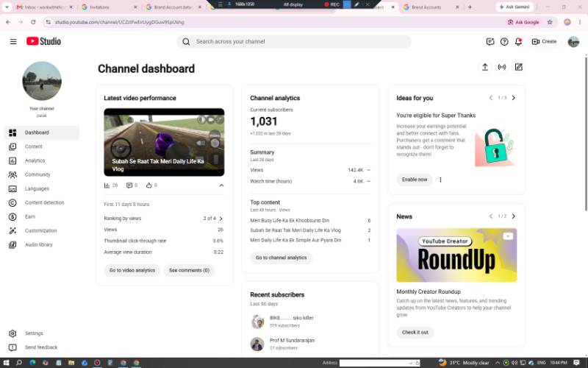
Task: Click the create post pencil icon
Action: click(x=519, y=67)
